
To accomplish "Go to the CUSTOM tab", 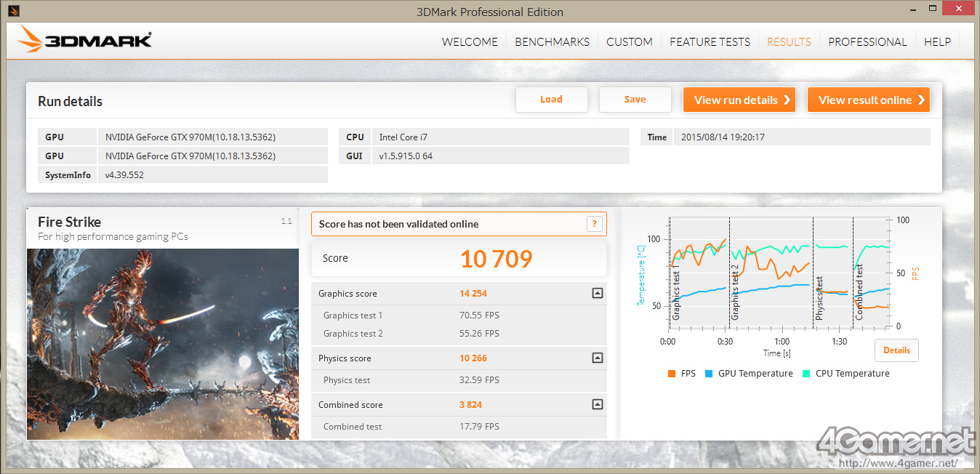I will pos(629,42).
